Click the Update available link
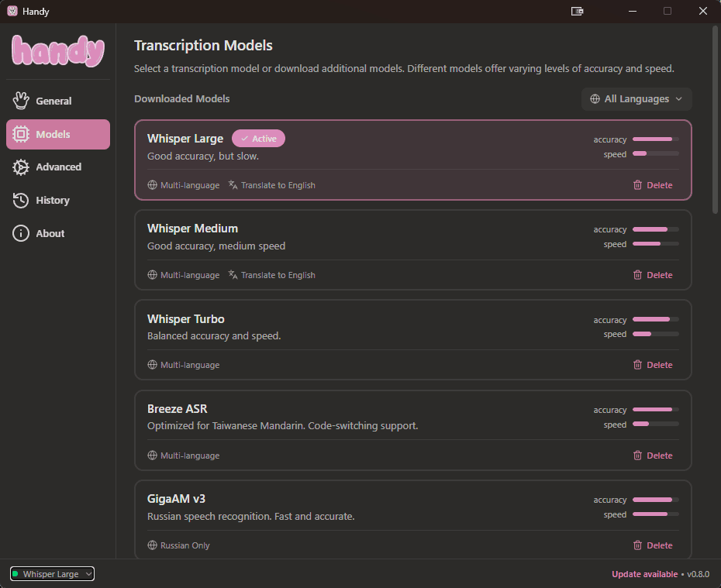 [643, 574]
